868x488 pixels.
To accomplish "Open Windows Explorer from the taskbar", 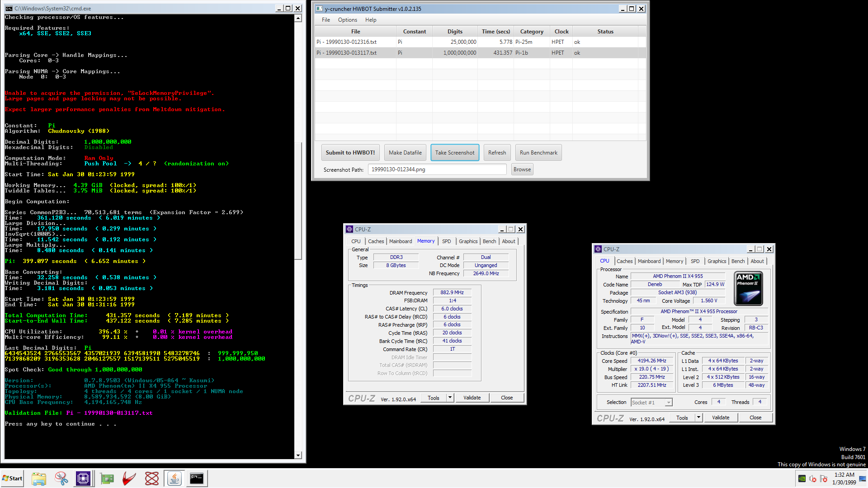I will (39, 479).
